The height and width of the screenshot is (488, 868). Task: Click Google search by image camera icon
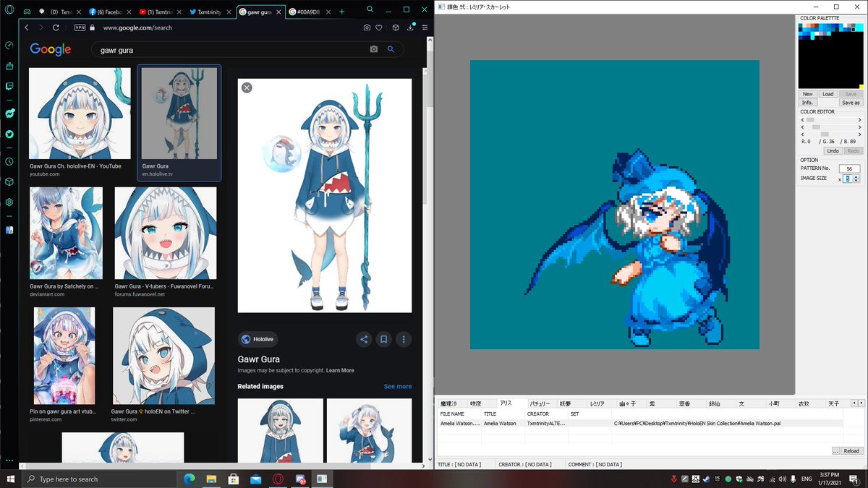point(373,49)
